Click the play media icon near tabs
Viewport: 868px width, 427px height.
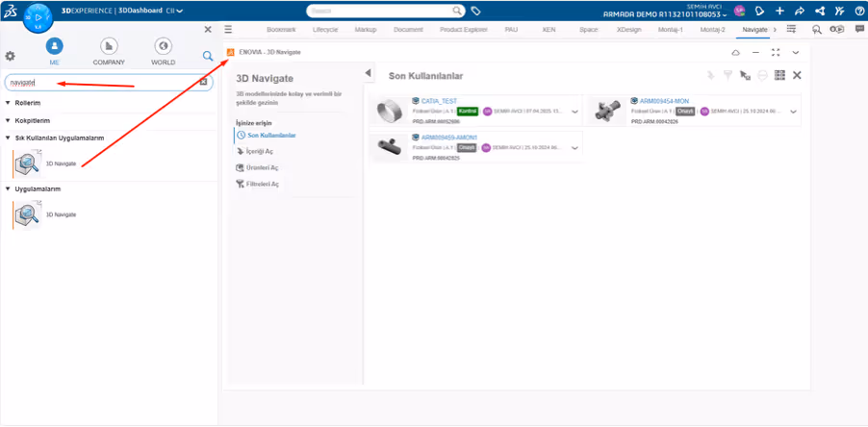click(x=836, y=30)
